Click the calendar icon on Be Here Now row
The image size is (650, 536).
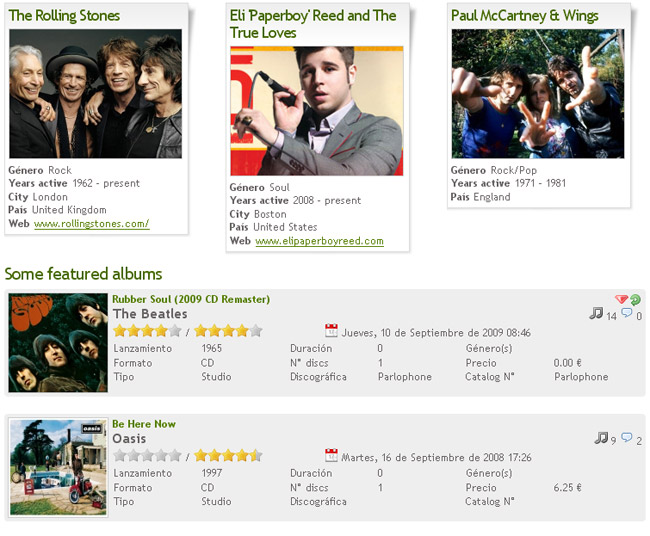point(332,456)
